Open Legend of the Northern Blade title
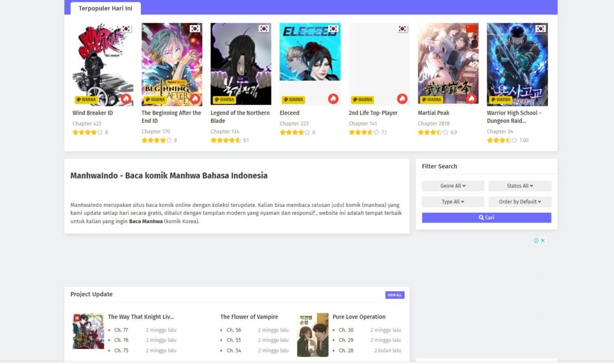Image resolution: width=614 pixels, height=364 pixels. 240,117
